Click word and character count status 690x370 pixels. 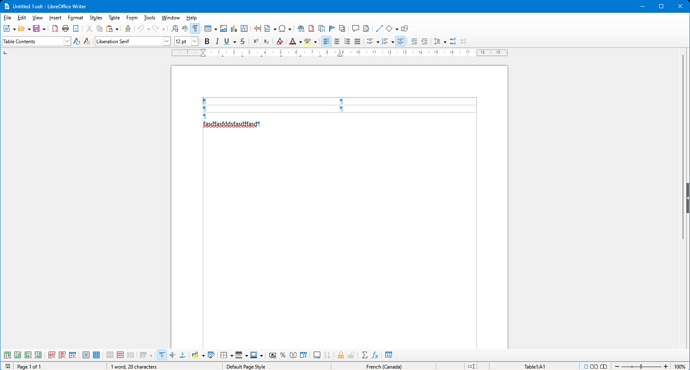(133, 366)
